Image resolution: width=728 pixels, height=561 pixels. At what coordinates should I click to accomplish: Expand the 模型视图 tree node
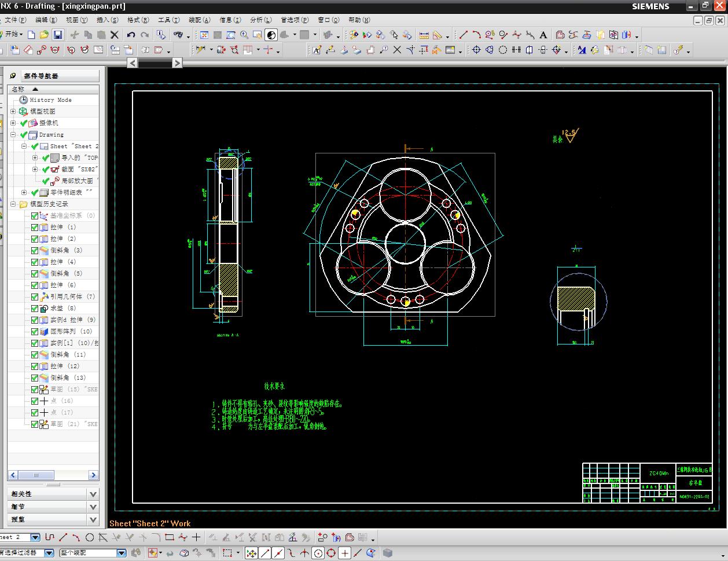13,111
